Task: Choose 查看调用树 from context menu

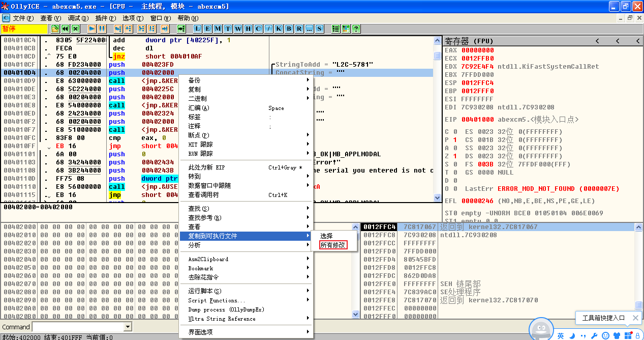Action: [x=247, y=195]
